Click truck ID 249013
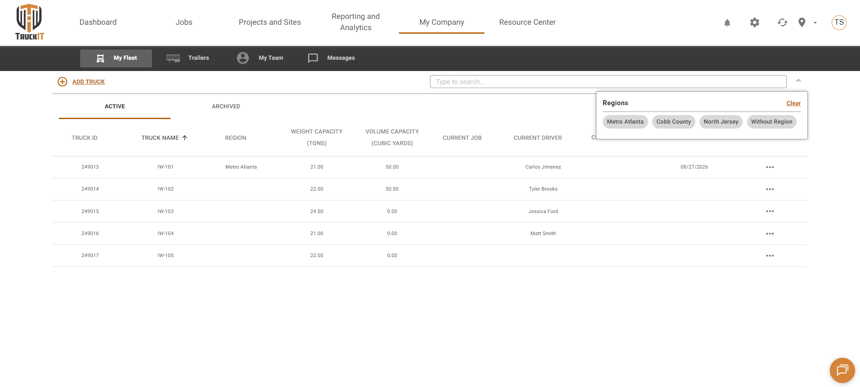Viewport: 860px width, 387px height. [90, 167]
